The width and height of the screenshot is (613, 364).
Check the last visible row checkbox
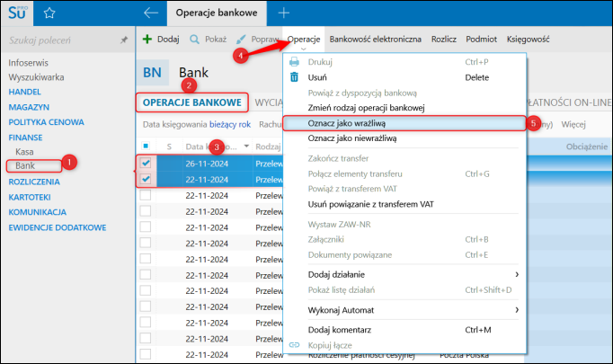click(146, 354)
